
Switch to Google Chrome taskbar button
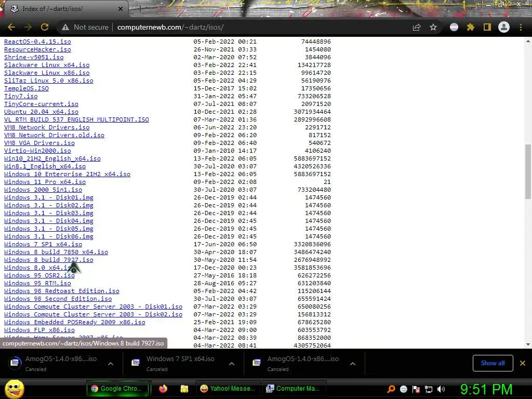tap(118, 389)
